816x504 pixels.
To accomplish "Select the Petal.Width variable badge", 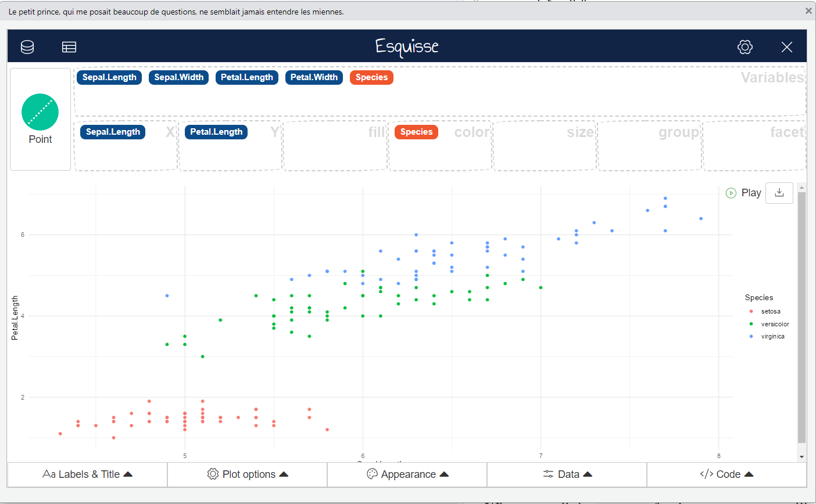I will point(314,77).
